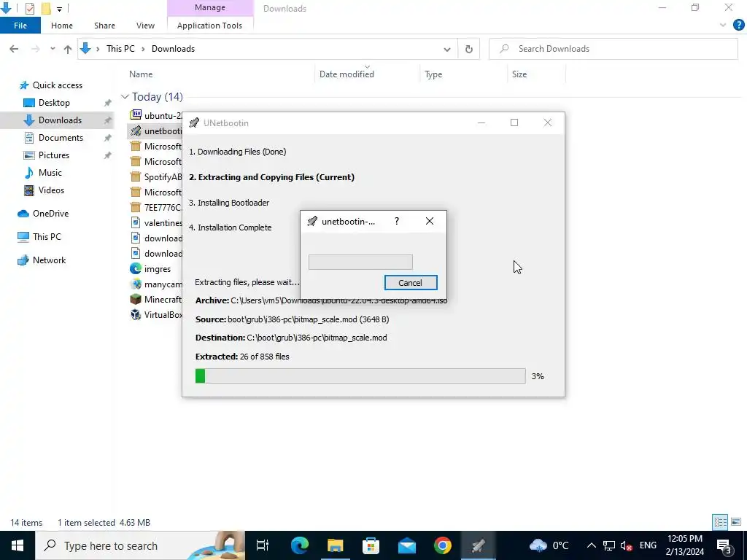747x560 pixels.
Task: Sort by Type column header
Action: 433,74
